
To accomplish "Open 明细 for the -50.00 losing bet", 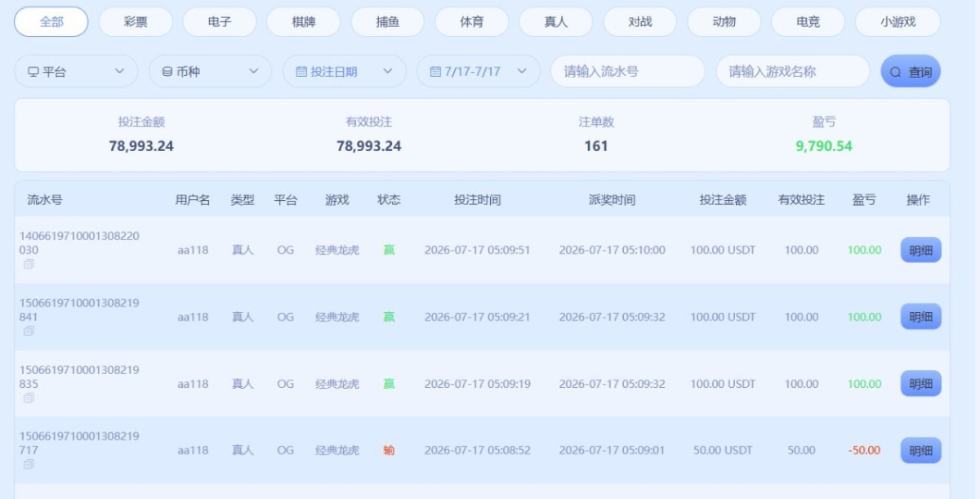I will [921, 450].
